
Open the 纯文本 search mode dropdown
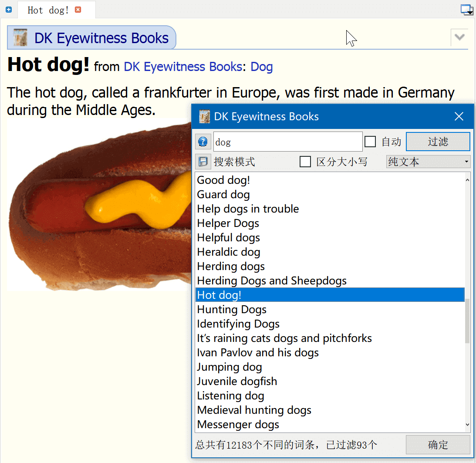428,162
